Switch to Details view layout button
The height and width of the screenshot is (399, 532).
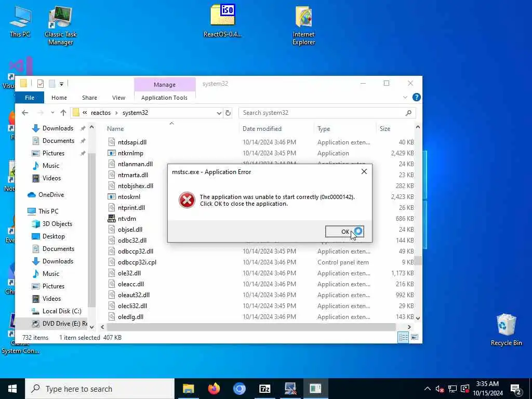tap(403, 338)
